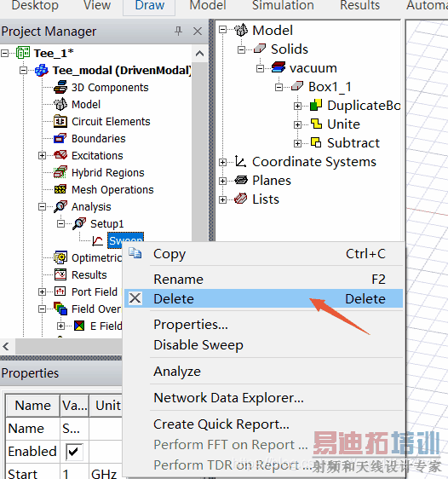Image resolution: width=448 pixels, height=479 pixels.
Task: Pin the Project Manager panel
Action: [x=178, y=31]
